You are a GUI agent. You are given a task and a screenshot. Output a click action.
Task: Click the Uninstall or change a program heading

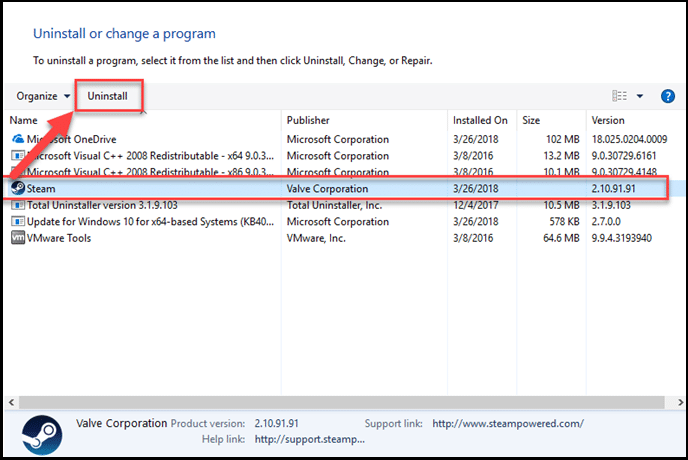pos(124,34)
